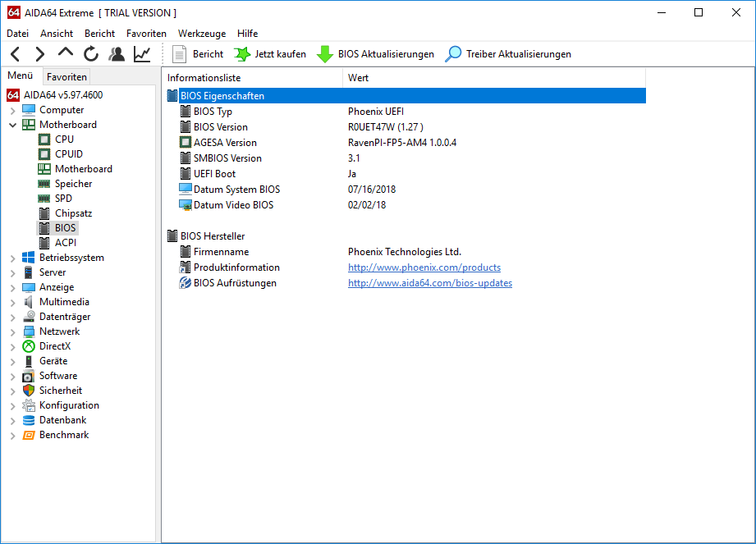Click the Datenbank icon in the tree
This screenshot has height=544, width=756.
click(29, 420)
